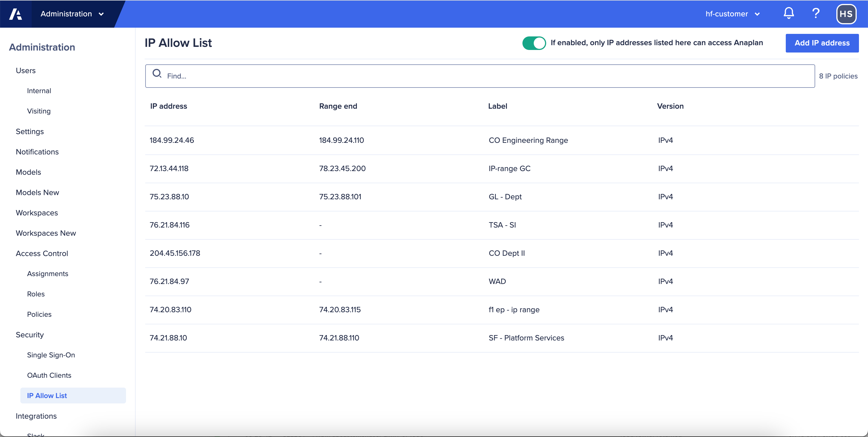Click the Add IP address button

tap(822, 42)
